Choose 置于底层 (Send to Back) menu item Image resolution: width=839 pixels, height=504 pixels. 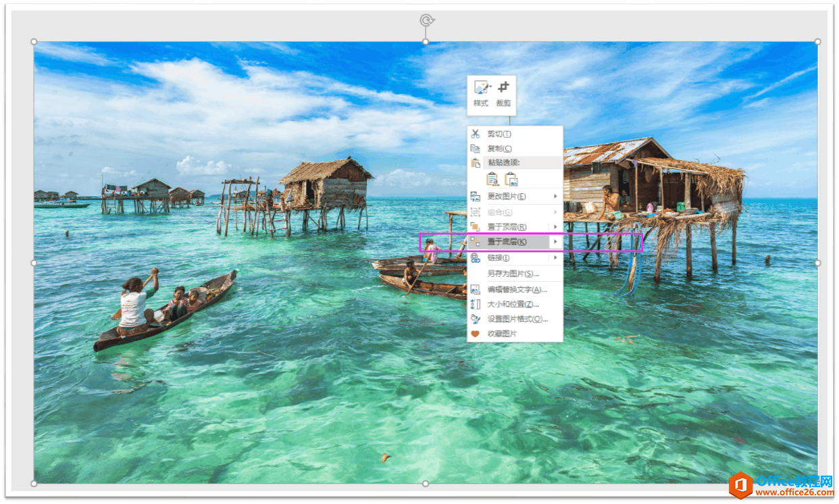507,242
